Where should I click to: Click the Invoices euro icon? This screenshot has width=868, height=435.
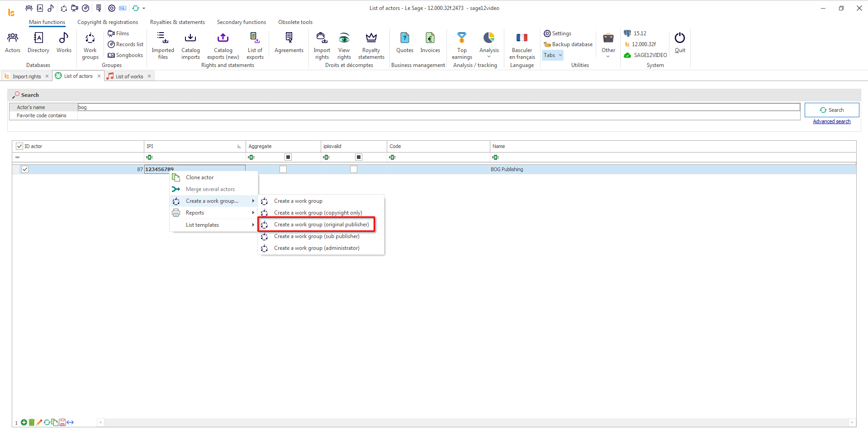(x=430, y=38)
